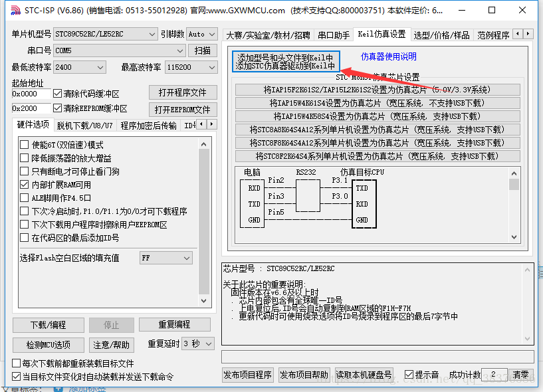Screen dimensions: 543x392
Task: Uncheck 清除代码缓冲区 checkbox
Action: tap(57, 94)
